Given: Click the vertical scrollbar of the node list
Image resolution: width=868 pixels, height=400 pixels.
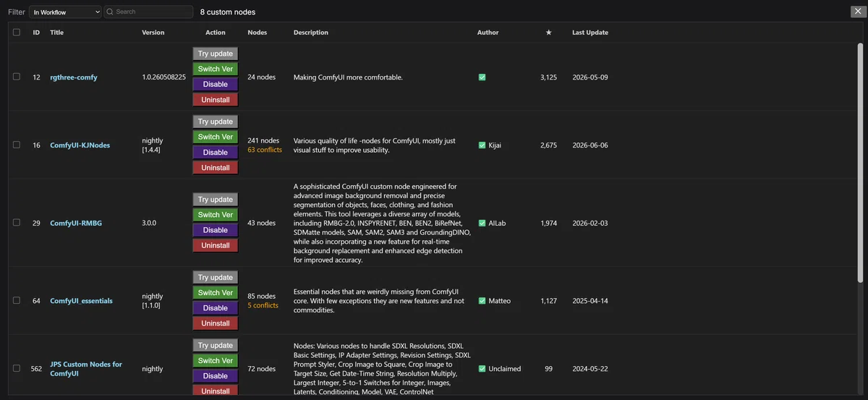Looking at the screenshot, I should coord(860,163).
